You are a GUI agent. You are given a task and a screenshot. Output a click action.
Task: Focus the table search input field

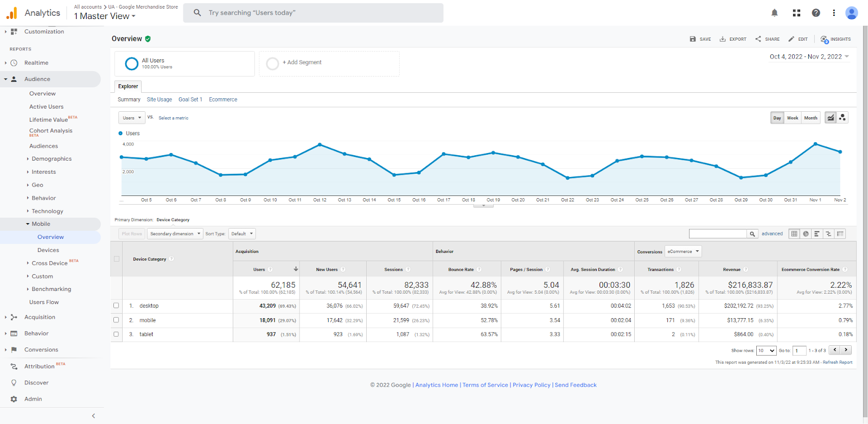tap(718, 234)
